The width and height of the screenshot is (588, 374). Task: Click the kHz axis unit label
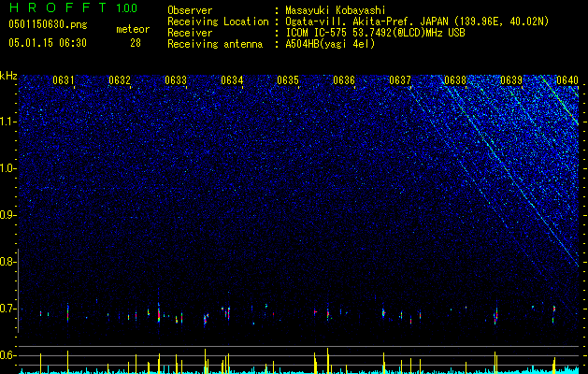click(8, 76)
